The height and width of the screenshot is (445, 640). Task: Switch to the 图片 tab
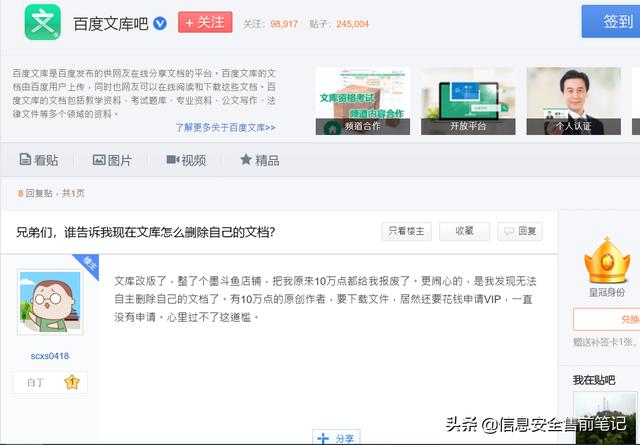click(112, 160)
